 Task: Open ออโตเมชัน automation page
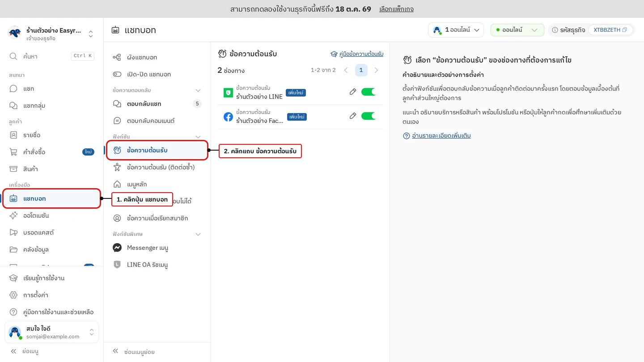point(52,215)
